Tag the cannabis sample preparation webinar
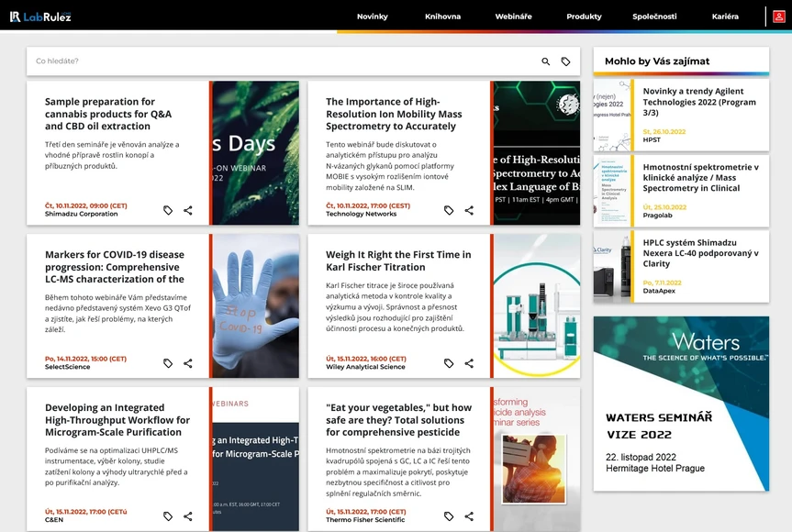 [x=168, y=210]
